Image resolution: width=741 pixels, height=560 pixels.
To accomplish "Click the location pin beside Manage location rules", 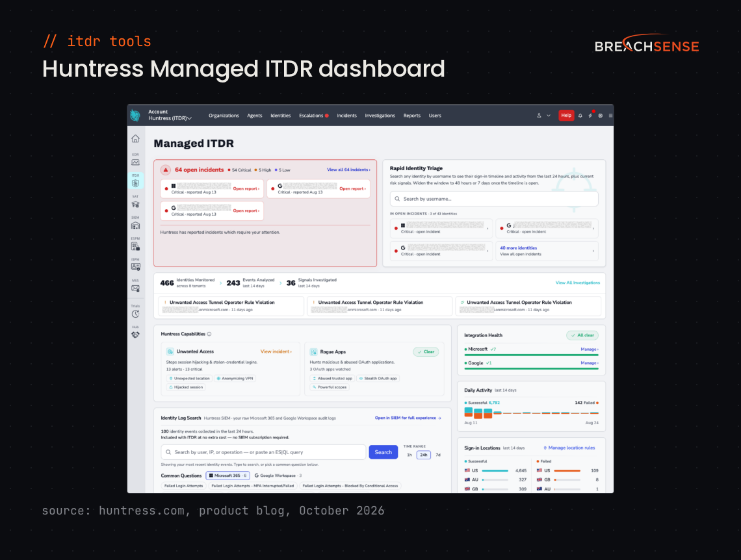I will pyautogui.click(x=545, y=448).
